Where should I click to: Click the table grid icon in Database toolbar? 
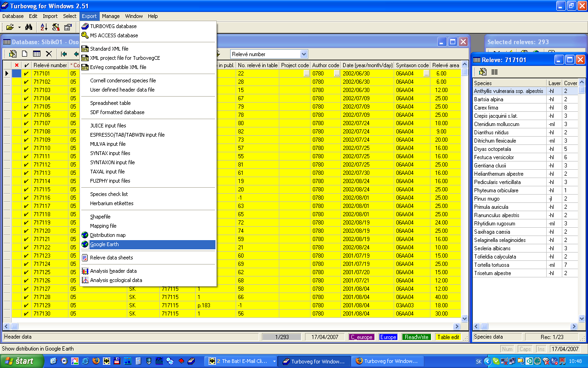(37, 54)
